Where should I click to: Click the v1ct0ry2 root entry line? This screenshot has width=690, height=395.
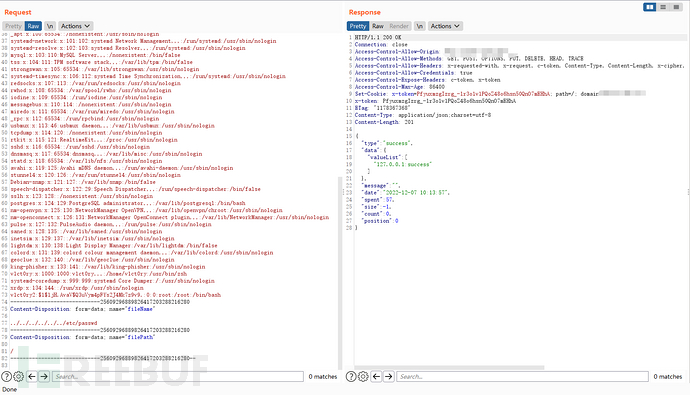click(x=116, y=295)
